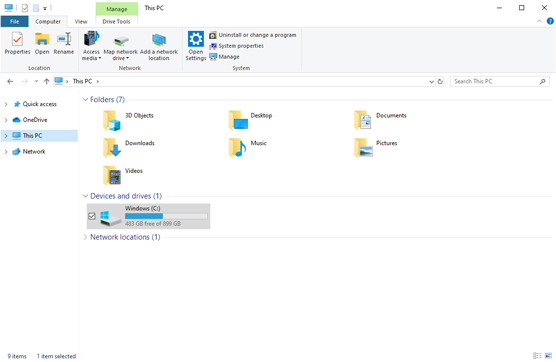Open Access media ribbon option
This screenshot has width=556, height=362.
(91, 46)
